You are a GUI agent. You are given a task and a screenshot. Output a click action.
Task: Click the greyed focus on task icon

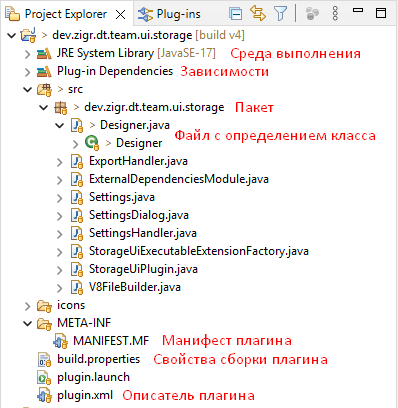tap(312, 14)
